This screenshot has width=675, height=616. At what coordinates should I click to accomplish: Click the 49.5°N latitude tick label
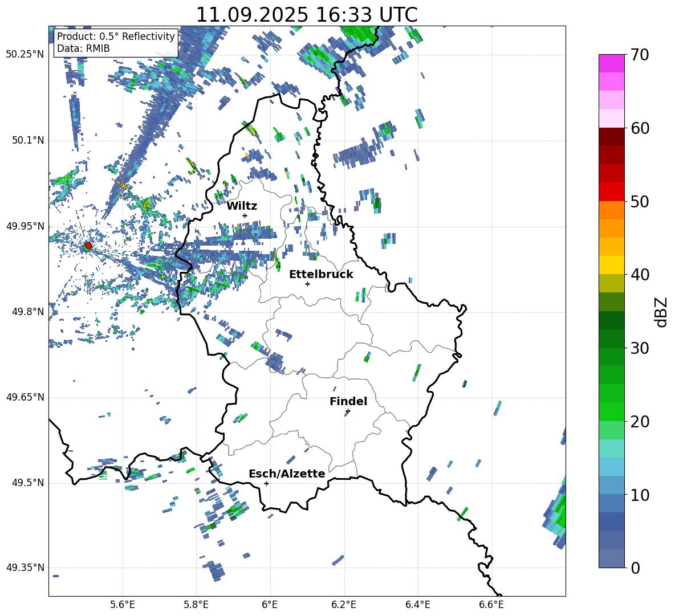click(x=27, y=483)
